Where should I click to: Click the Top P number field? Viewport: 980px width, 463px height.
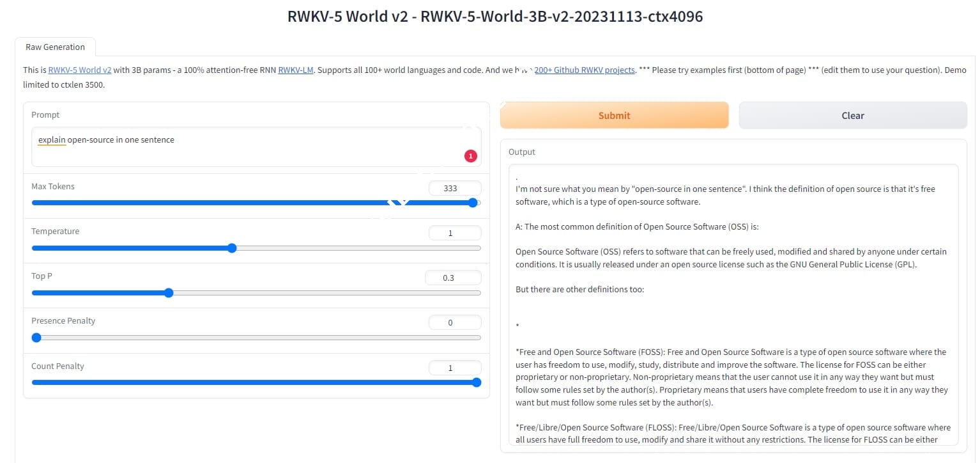pos(452,278)
